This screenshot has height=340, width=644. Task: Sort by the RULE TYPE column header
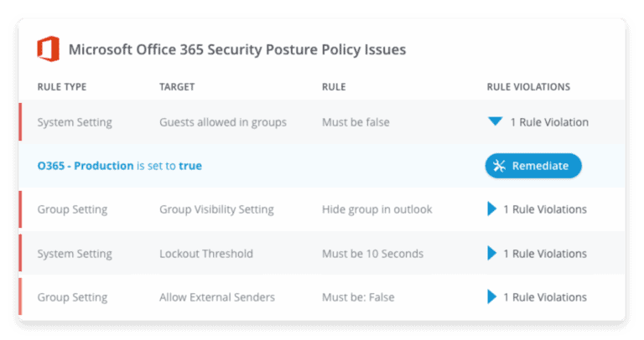(x=62, y=87)
